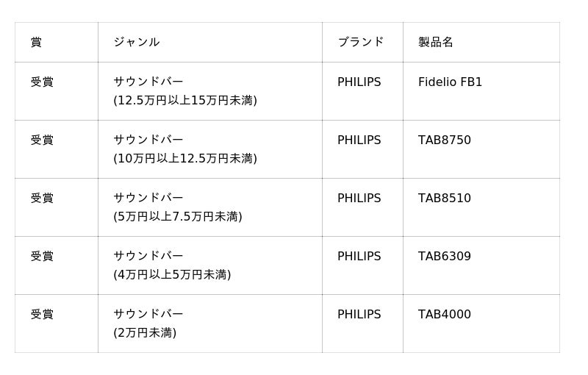The image size is (588, 375).
Task: Select the Fidelio FB1 product name
Action: (x=450, y=82)
